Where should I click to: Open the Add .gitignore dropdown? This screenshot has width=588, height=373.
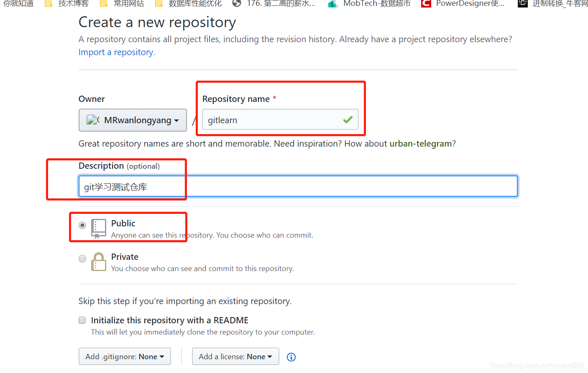(125, 356)
